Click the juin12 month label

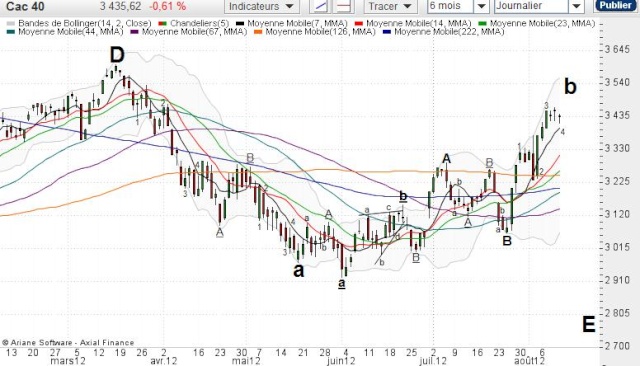pos(341,361)
